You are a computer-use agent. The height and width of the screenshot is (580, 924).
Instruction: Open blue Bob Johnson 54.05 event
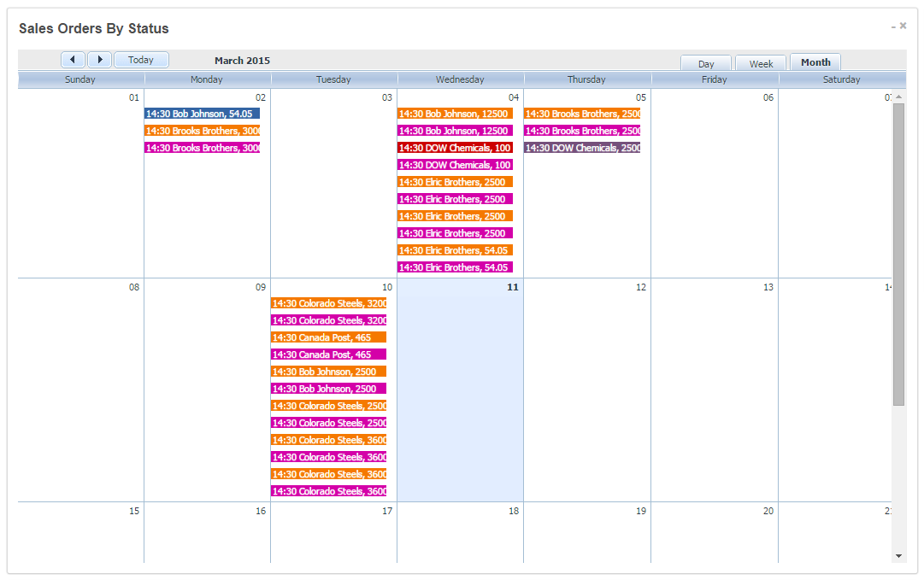202,114
